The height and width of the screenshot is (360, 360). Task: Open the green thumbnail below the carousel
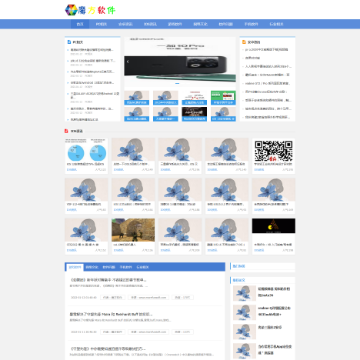click(223, 98)
